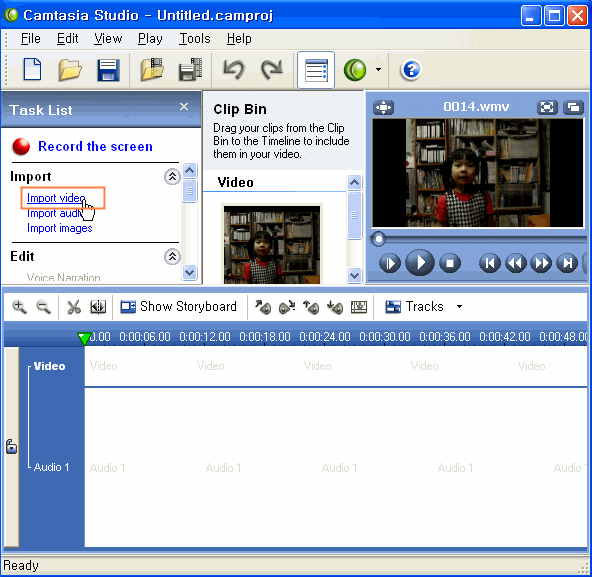Open the Play menu
The height and width of the screenshot is (577, 592).
[x=150, y=39]
